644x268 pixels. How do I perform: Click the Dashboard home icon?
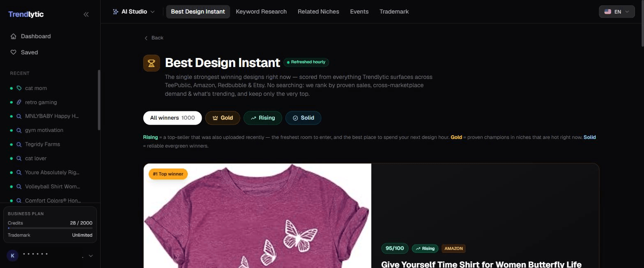pos(14,36)
